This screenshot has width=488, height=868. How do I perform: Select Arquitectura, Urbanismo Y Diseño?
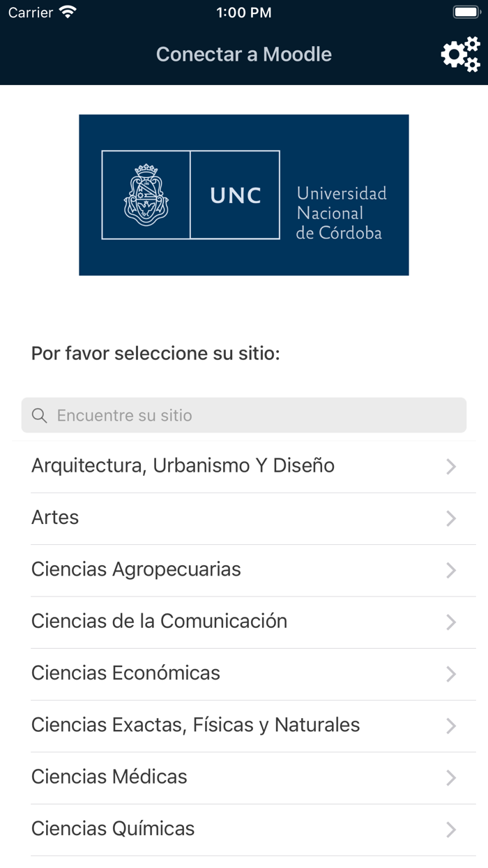(183, 466)
